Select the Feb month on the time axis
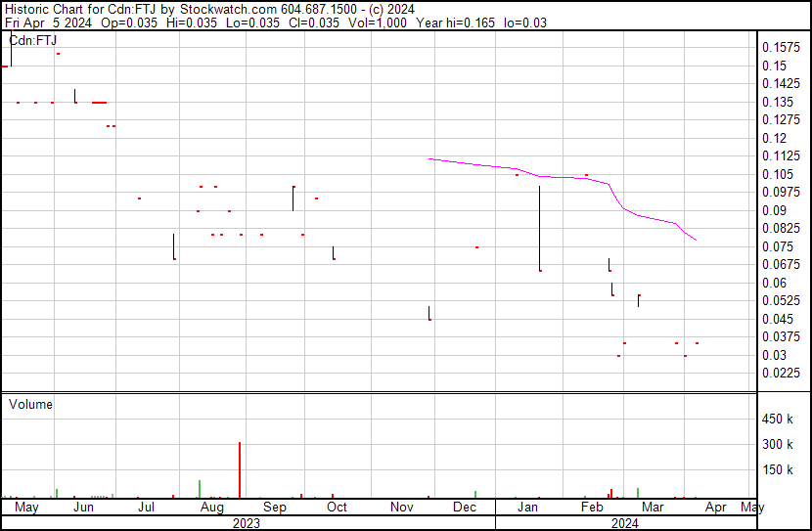 (x=592, y=508)
